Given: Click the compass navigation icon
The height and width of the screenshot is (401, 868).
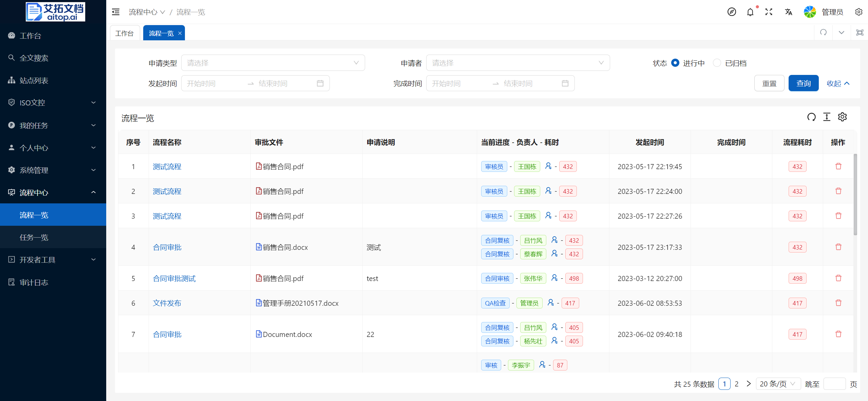Looking at the screenshot, I should [x=732, y=12].
